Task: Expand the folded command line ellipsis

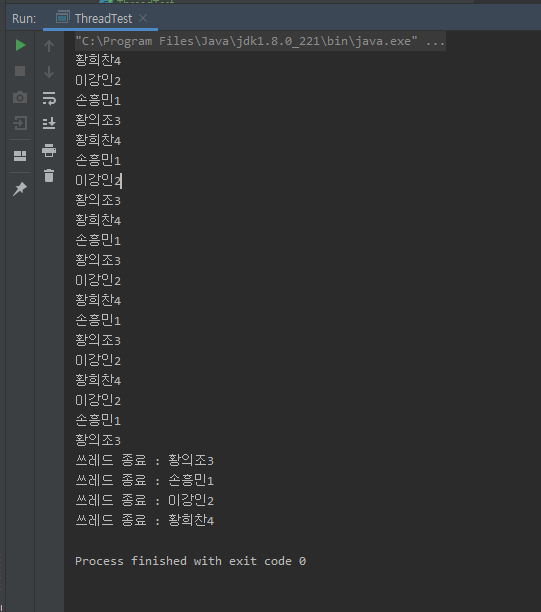Action: (435, 41)
